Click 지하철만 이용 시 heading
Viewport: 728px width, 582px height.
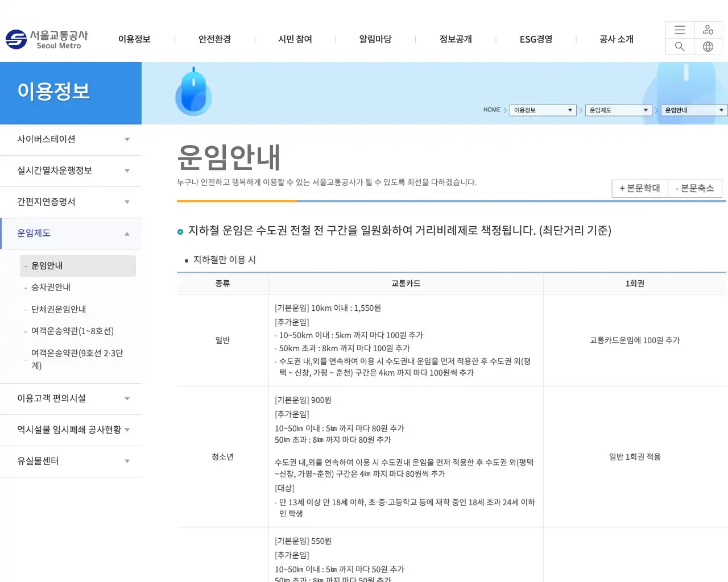(225, 260)
